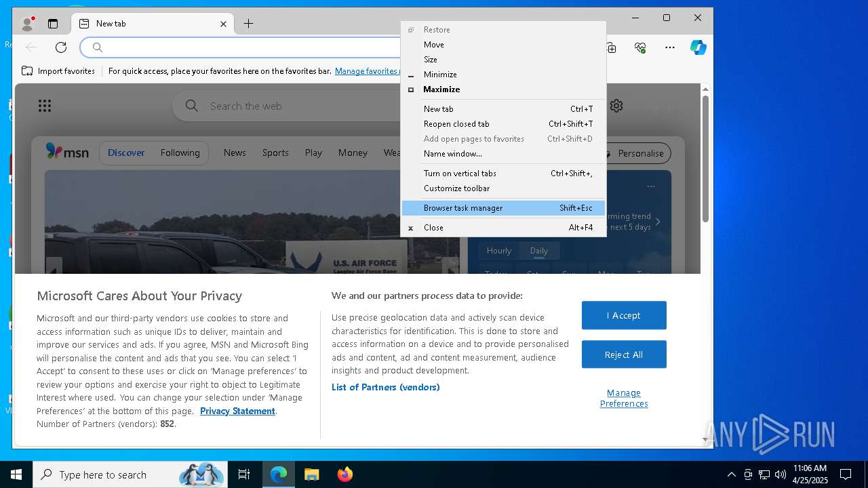Open the taskbar clock and date

(810, 474)
